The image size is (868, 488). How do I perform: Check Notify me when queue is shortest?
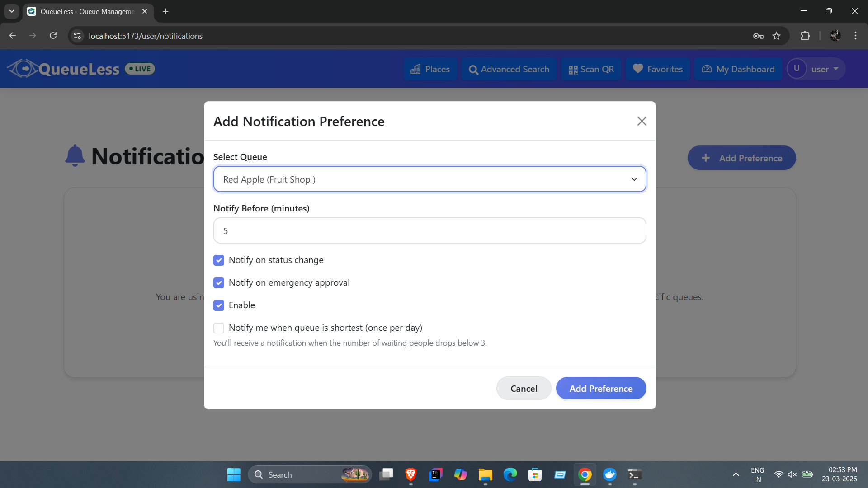tap(219, 328)
